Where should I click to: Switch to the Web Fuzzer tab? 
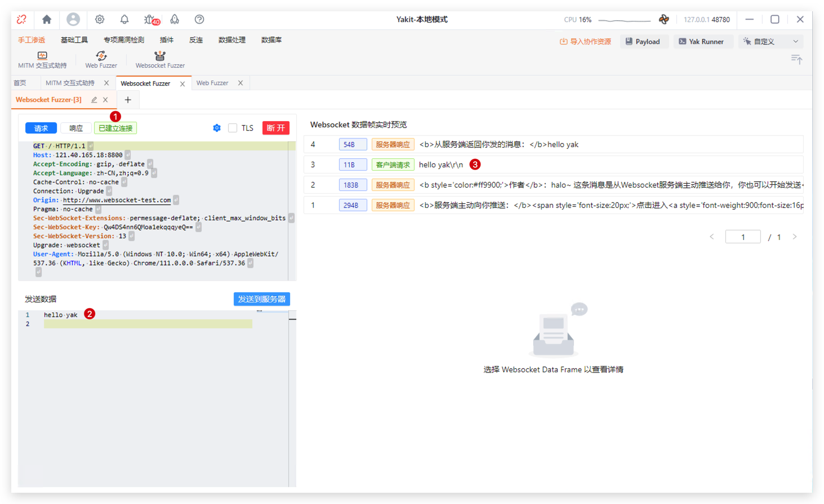212,83
